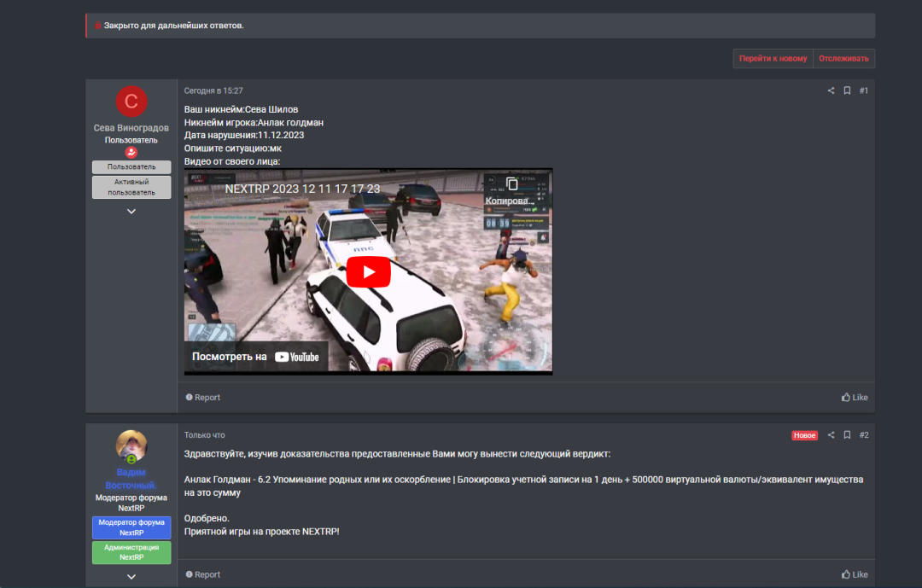Like the first post

click(855, 398)
